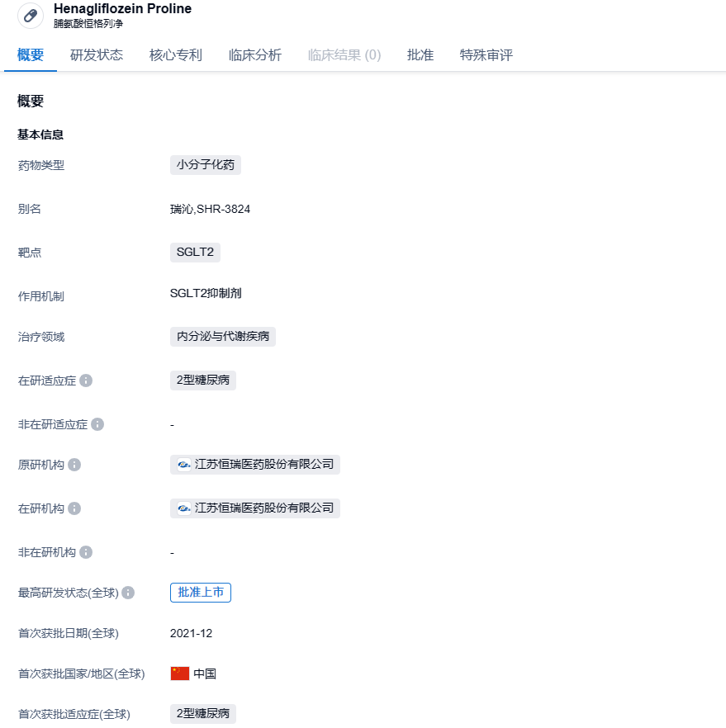Screen dimensions: 726x728
Task: Click the SGLT2 target tag
Action: tap(195, 253)
